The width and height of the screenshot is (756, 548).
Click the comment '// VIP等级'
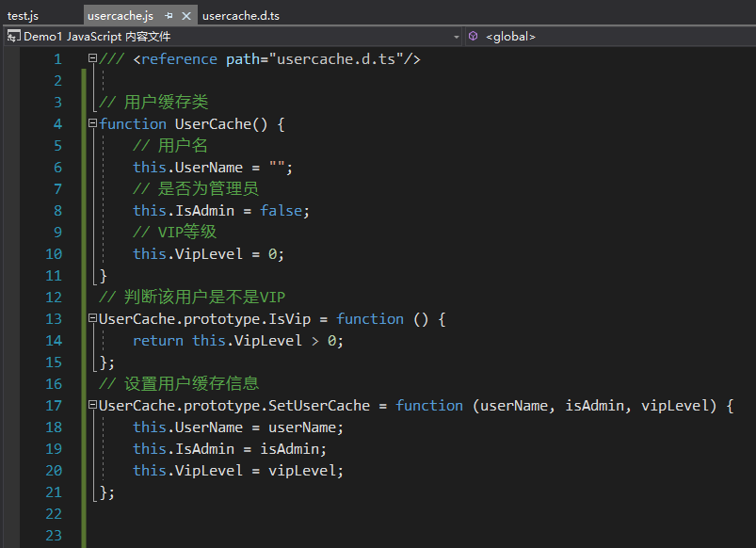pyautogui.click(x=174, y=232)
